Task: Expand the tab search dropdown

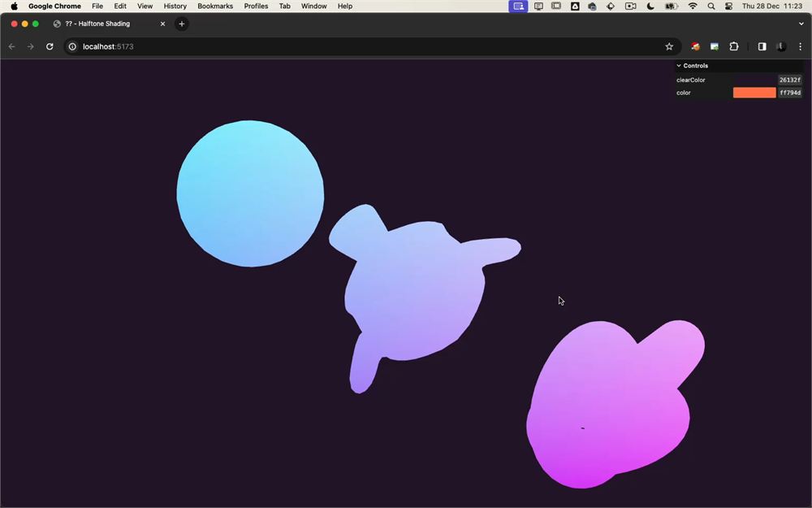Action: click(x=801, y=24)
